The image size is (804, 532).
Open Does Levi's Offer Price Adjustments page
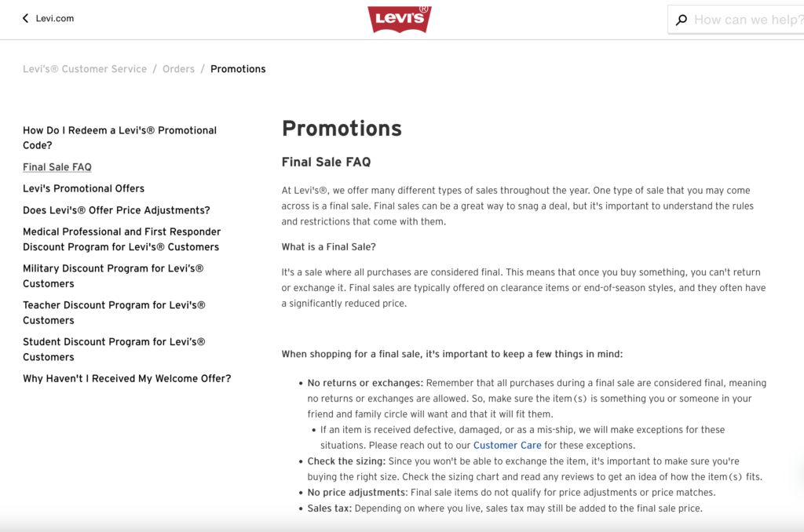[x=116, y=210]
